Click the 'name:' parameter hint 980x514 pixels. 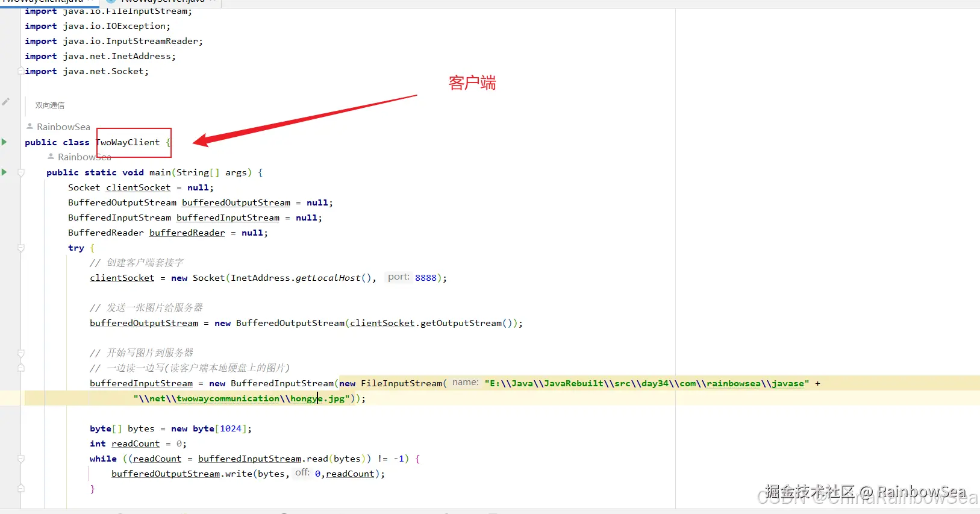click(x=465, y=383)
